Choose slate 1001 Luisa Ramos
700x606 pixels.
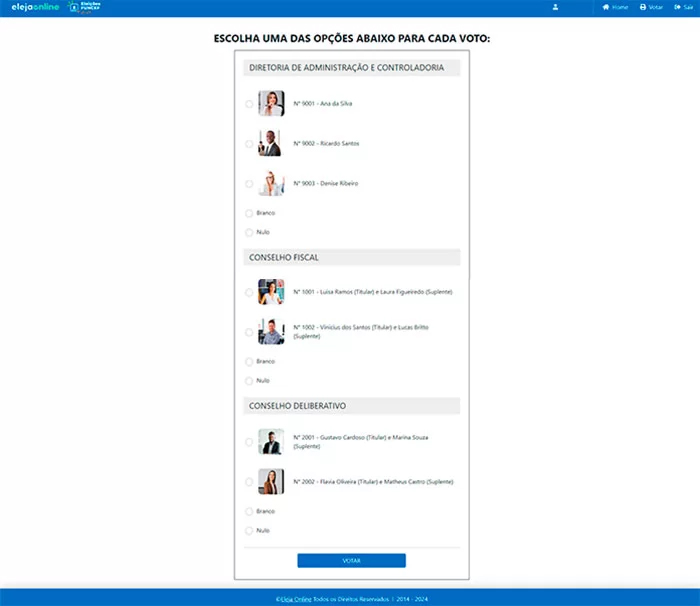point(249,292)
